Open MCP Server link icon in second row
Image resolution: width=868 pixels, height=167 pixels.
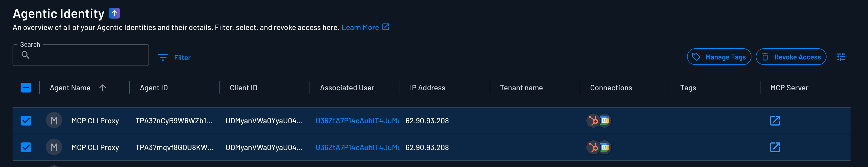pos(775,147)
